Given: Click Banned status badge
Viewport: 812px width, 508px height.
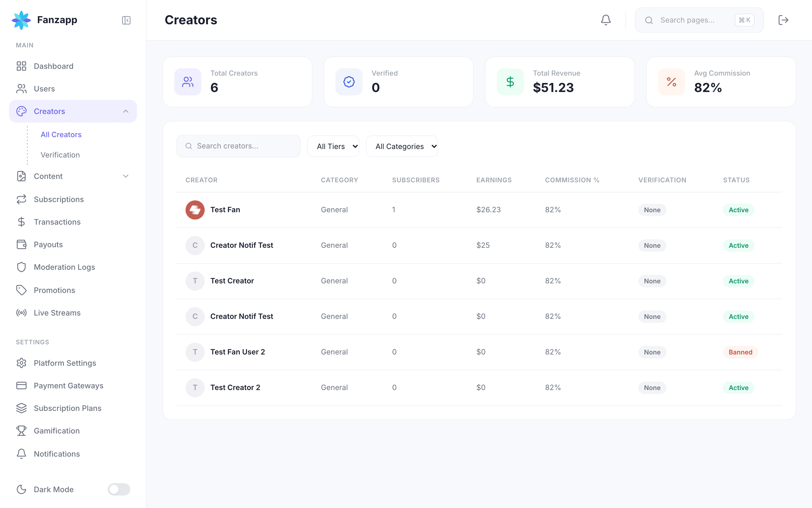Looking at the screenshot, I should 740,352.
